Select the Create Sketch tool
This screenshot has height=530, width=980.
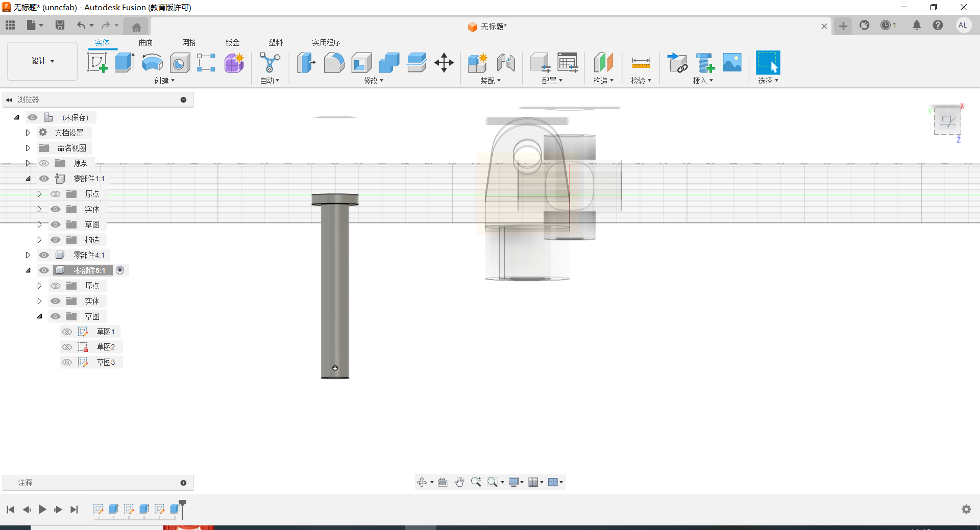tap(97, 63)
